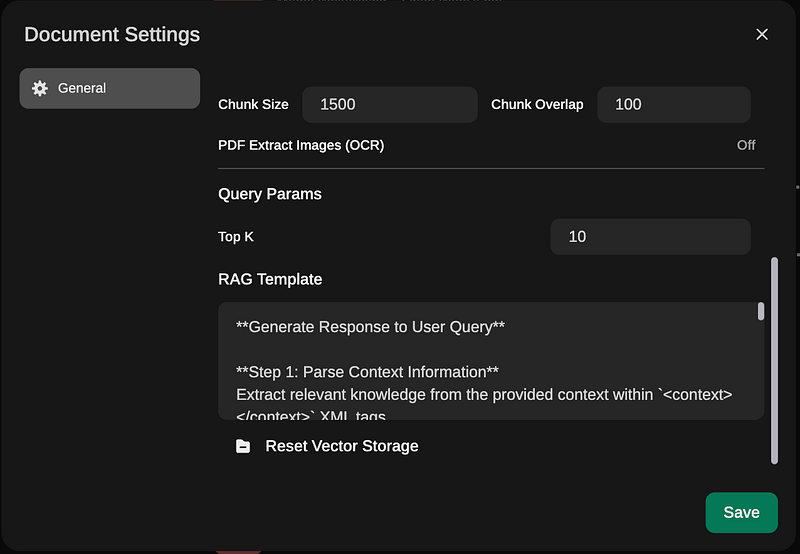Click the gear icon beside General
Viewport: 800px width, 554px height.
(40, 88)
